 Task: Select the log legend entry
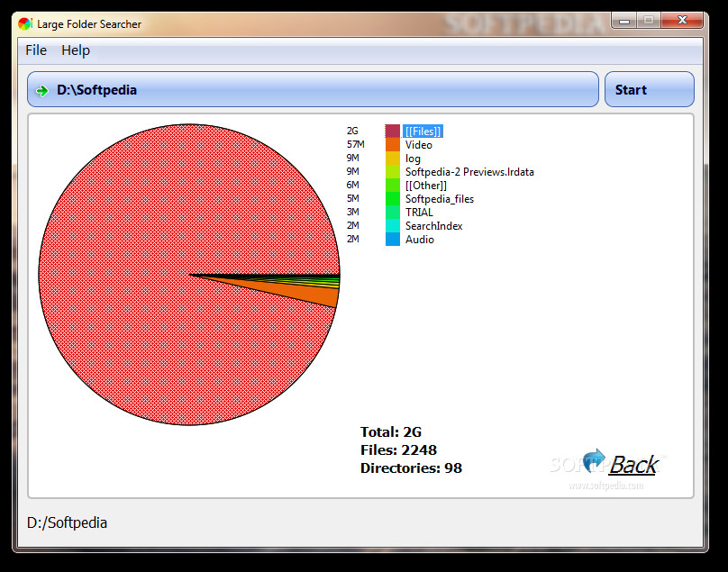(413, 159)
